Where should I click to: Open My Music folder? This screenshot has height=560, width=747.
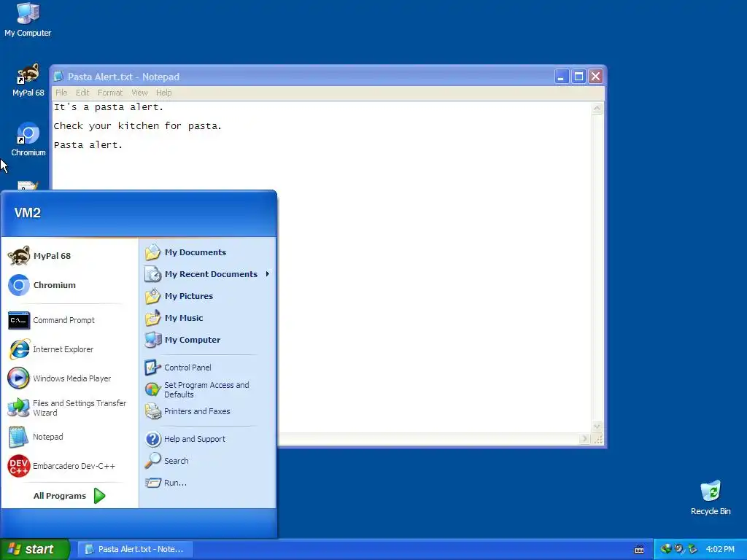tap(207, 318)
